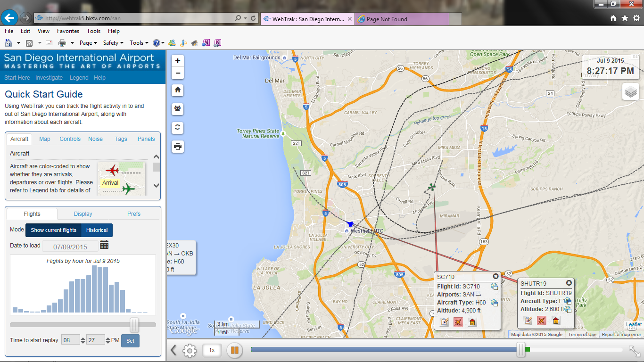
Task: Switch to the Map guide tab
Action: (x=45, y=139)
